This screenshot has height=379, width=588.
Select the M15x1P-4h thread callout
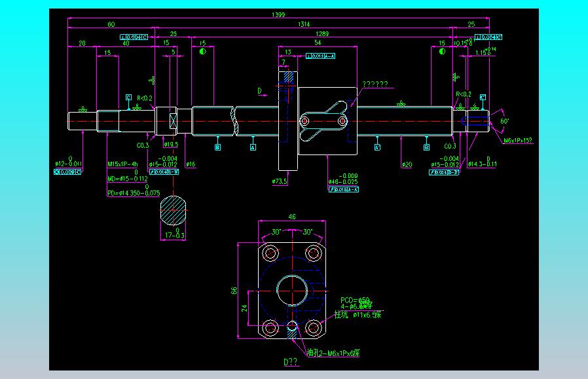pyautogui.click(x=122, y=164)
